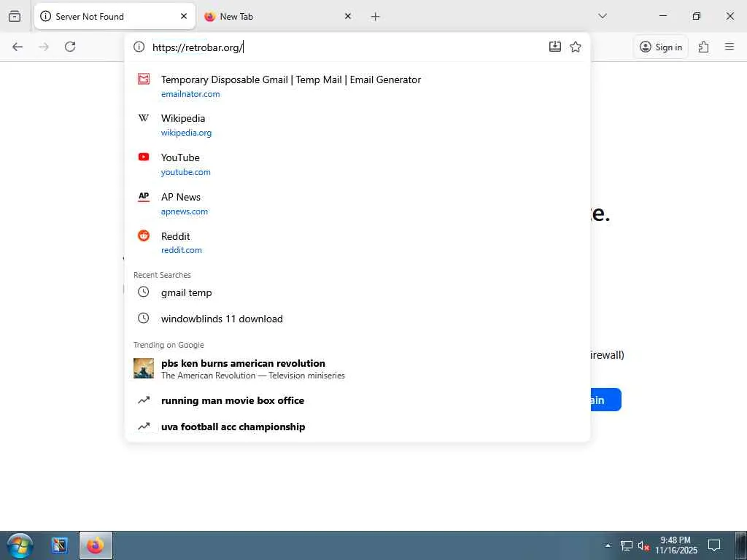
Task: Click the AP News favicon
Action: coord(144,196)
